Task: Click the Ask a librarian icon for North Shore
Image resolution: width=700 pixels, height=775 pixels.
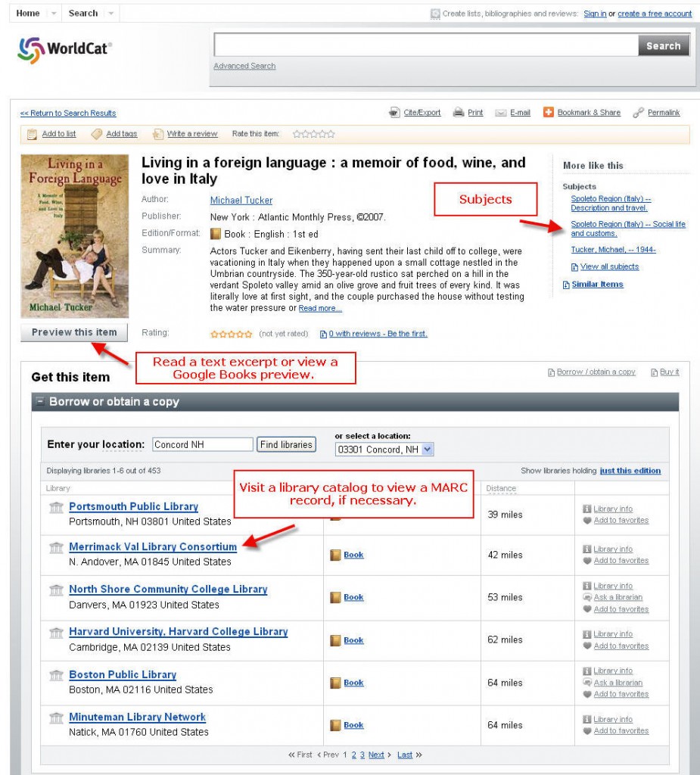Action: coord(587,597)
